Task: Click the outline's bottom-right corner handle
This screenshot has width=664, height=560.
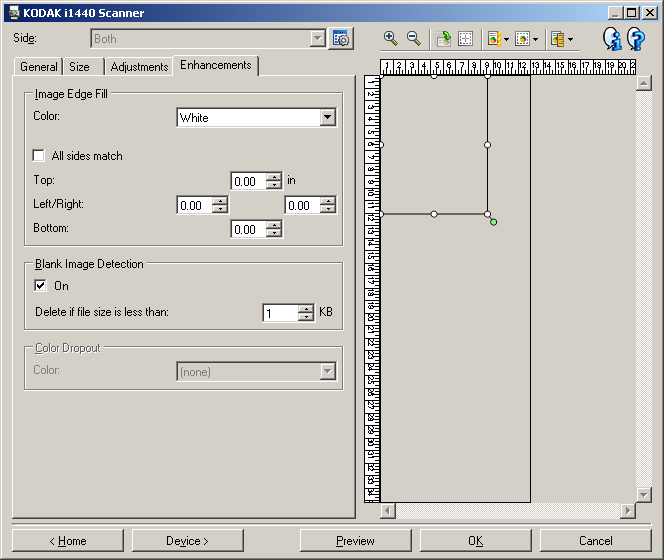Action: (x=487, y=214)
